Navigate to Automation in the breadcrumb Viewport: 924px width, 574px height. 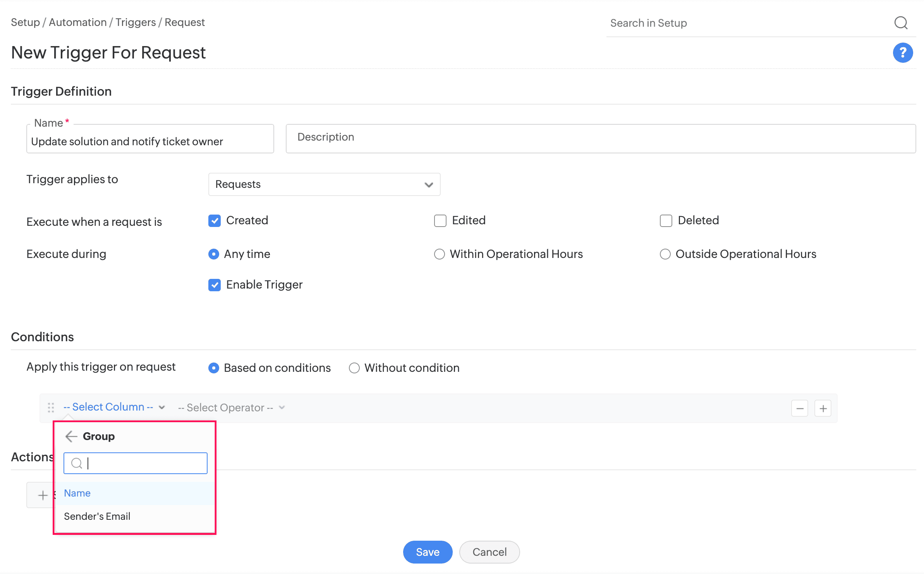click(77, 22)
